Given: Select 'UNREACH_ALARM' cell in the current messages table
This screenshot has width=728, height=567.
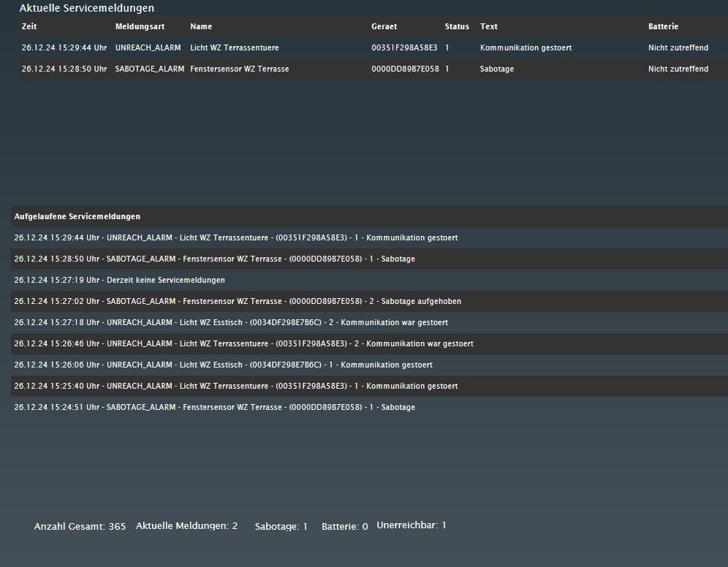Looking at the screenshot, I should pyautogui.click(x=148, y=47).
